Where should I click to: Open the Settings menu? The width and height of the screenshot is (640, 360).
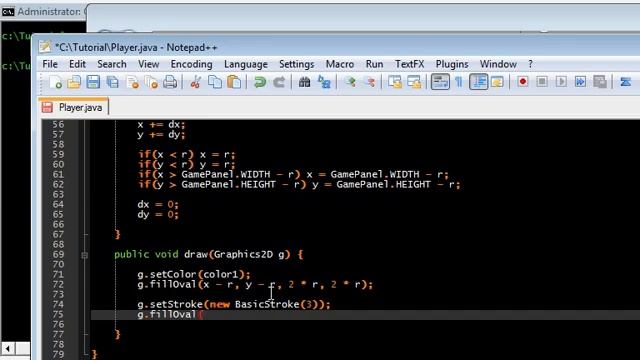[297, 64]
